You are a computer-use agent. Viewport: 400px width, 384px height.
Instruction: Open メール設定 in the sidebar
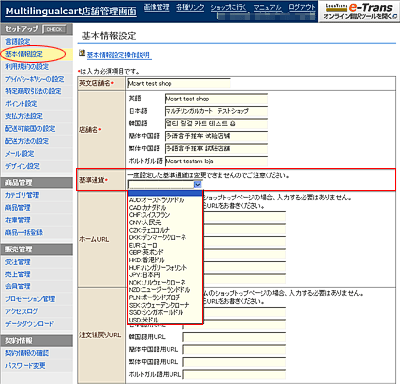[x=19, y=154]
